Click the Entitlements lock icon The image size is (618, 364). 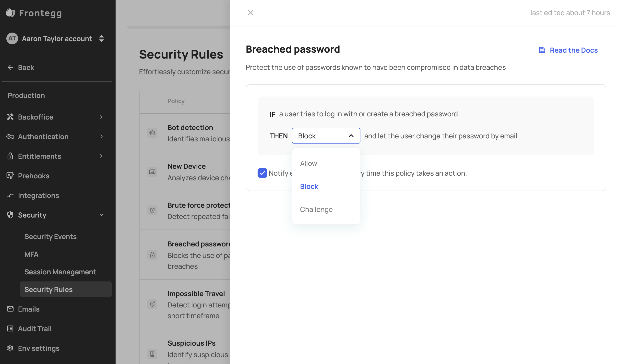[10, 156]
